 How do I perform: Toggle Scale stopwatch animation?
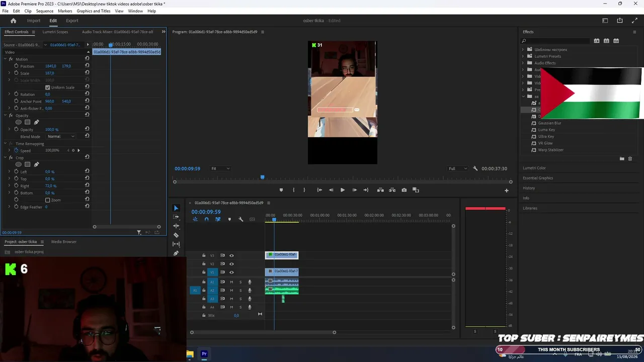[x=16, y=73]
